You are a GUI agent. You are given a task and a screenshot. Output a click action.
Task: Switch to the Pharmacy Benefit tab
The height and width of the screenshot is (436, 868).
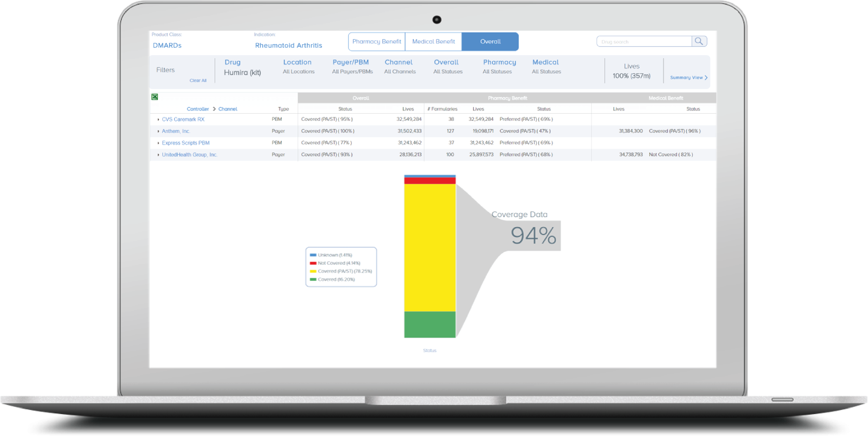pos(376,41)
